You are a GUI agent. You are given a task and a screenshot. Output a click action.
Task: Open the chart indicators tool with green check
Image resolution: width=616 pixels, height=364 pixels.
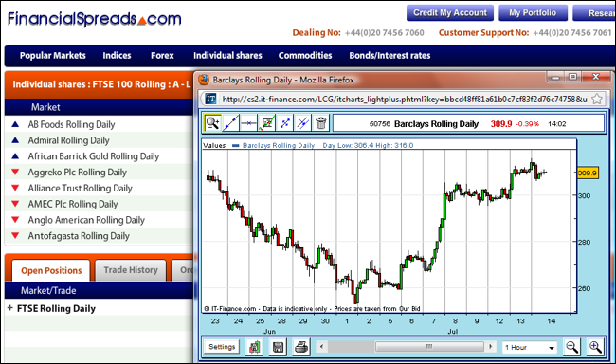coord(266,123)
